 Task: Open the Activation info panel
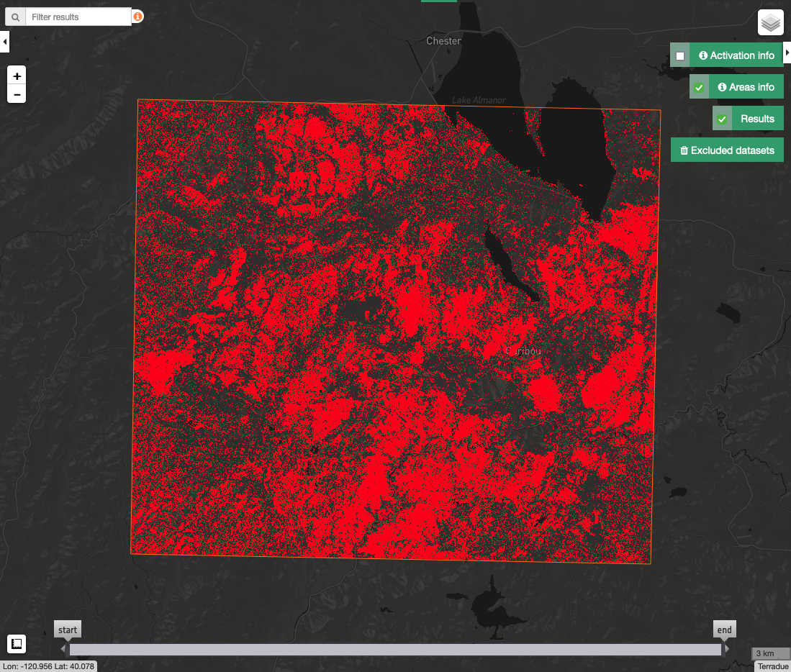(736, 55)
